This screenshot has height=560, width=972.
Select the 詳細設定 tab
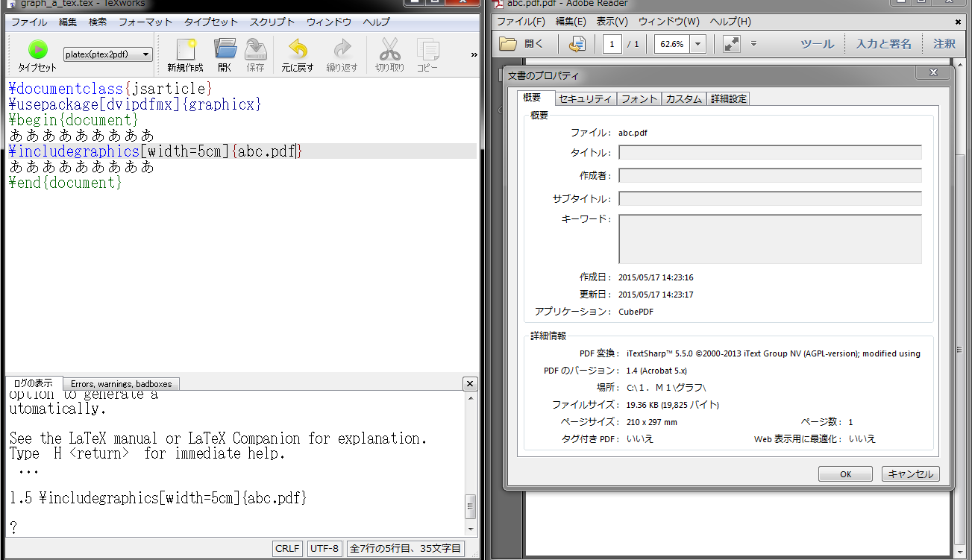point(728,98)
